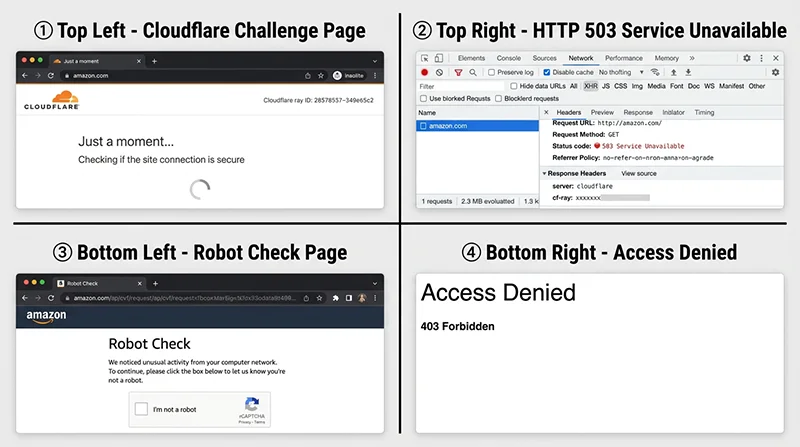Click the export HAR download arrow icon
Image resolution: width=800 pixels, height=447 pixels.
688,72
